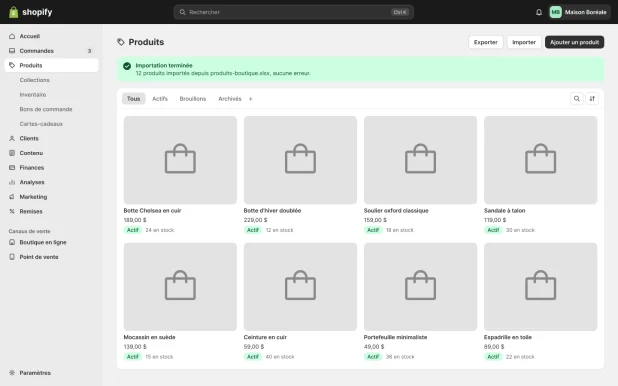Click the Commandes badge showing 3
The height and width of the screenshot is (386, 618).
click(x=89, y=51)
